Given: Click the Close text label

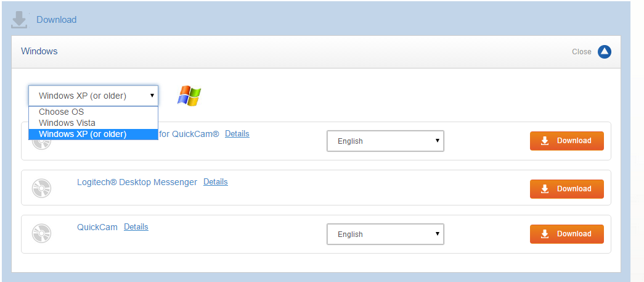Looking at the screenshot, I should (582, 52).
